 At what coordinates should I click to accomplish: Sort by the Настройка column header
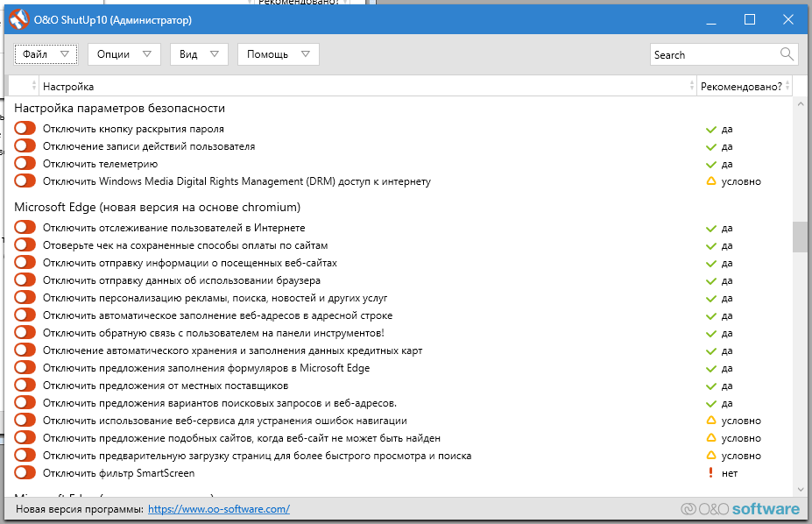367,87
